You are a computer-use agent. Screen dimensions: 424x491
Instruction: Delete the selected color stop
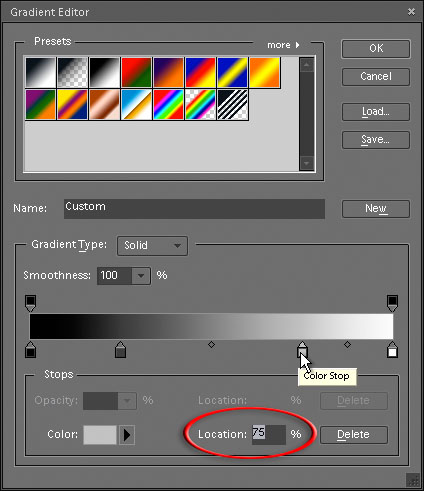click(x=354, y=435)
